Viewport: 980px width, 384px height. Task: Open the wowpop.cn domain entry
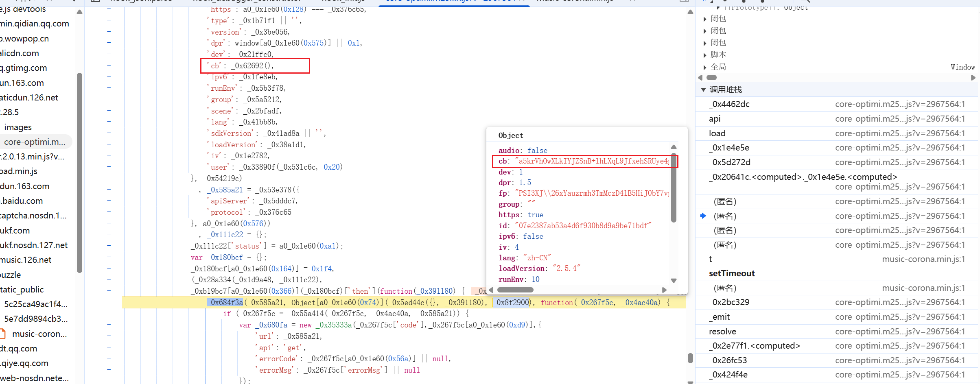point(24,39)
